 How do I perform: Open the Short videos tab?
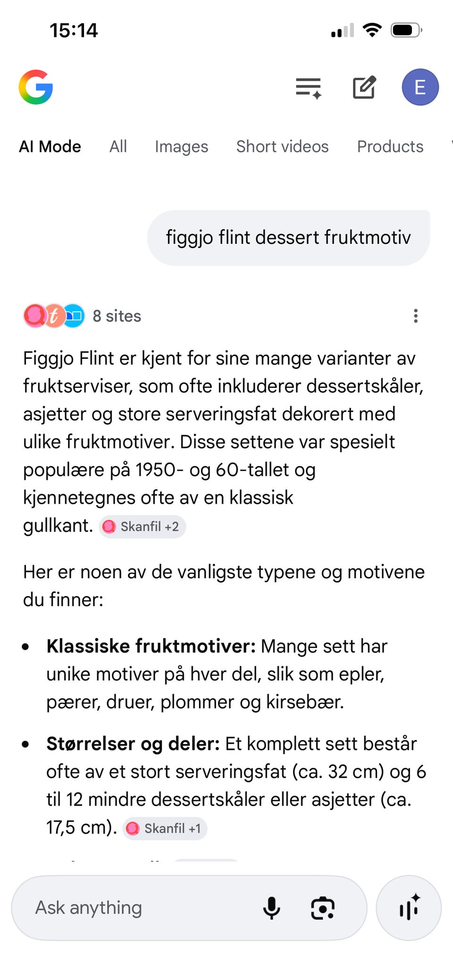tap(282, 147)
